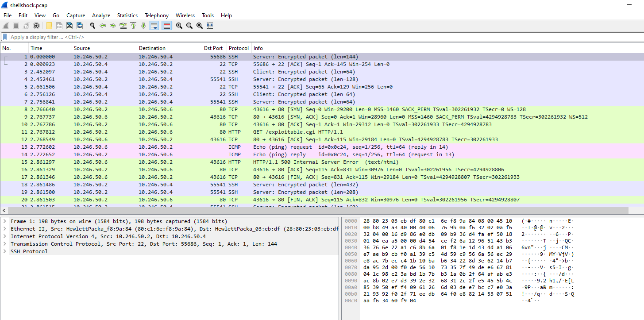Open the File menu
The image size is (644, 320).
(x=8, y=15)
